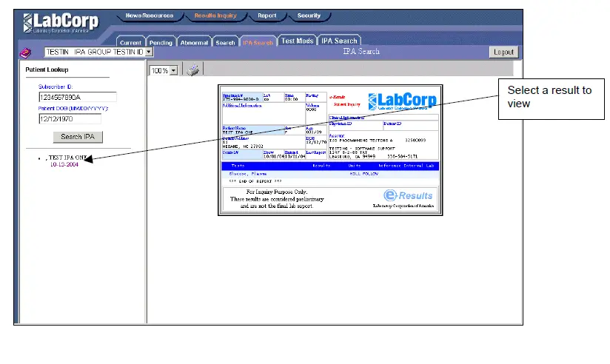Click the e-Results logo in the report
The image size is (610, 364).
point(408,195)
